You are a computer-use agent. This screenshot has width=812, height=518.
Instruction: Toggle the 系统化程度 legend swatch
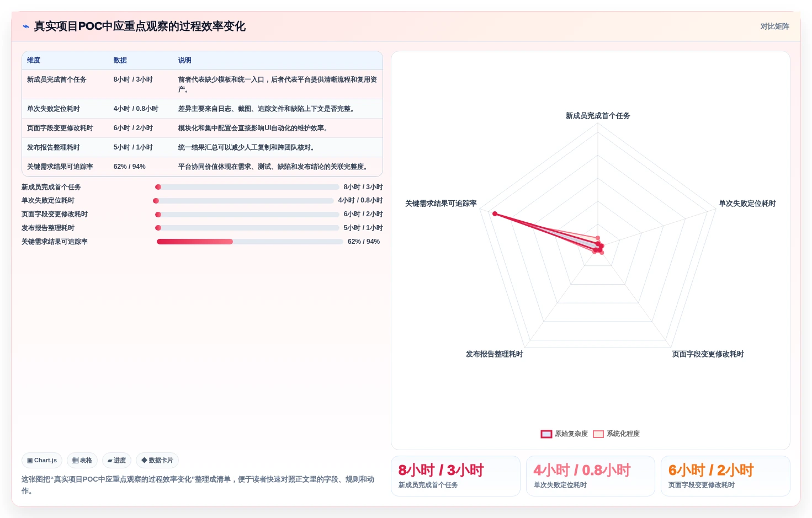[598, 434]
